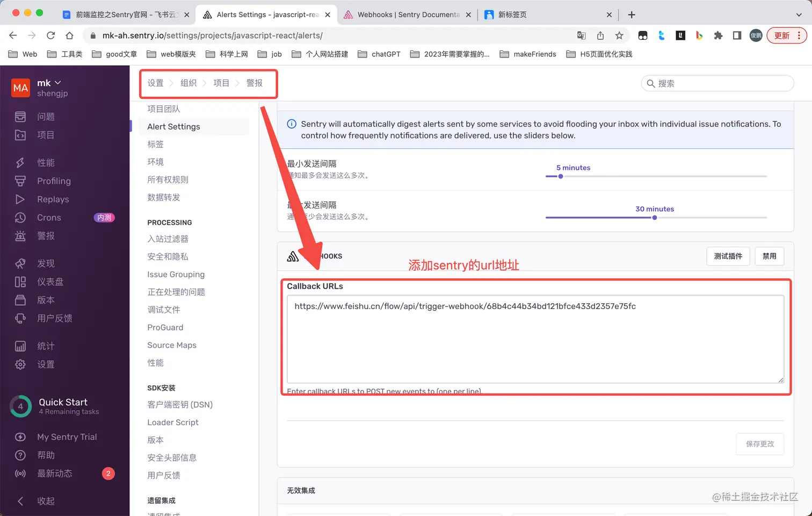Viewport: 812px width, 516px height.
Task: Open 环境 settings item
Action: (x=156, y=162)
